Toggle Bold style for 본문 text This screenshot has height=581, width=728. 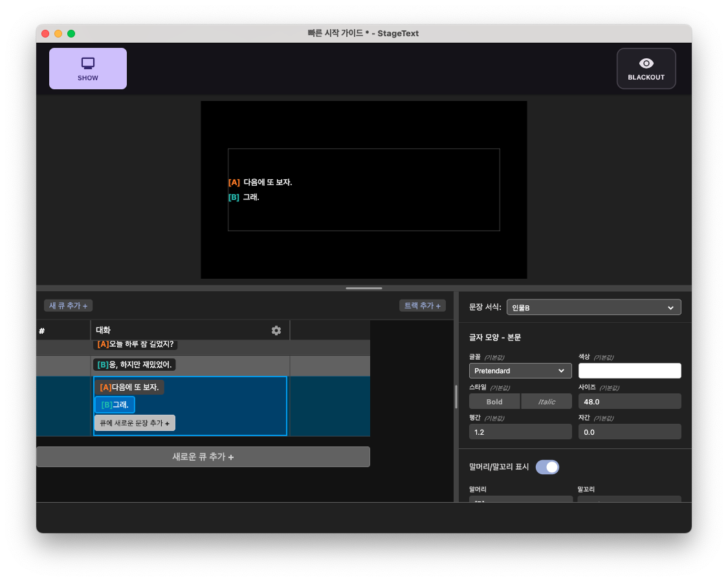tap(494, 401)
